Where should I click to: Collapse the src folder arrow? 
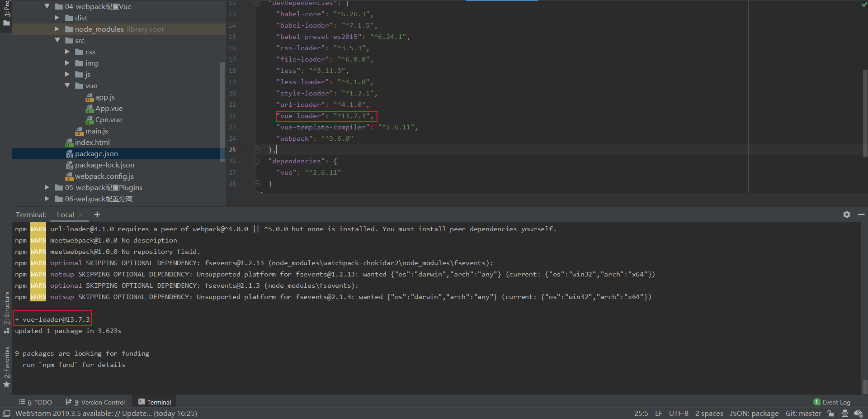[x=57, y=40]
